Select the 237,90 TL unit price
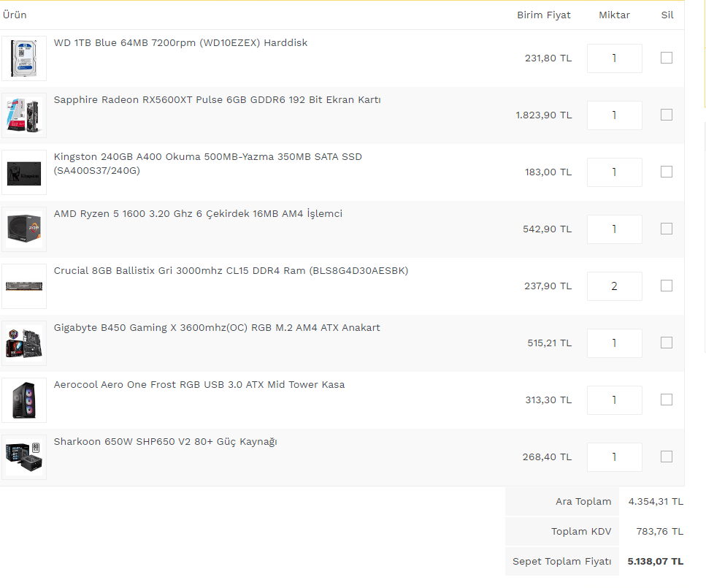Screen dimensions: 706x588 click(548, 286)
